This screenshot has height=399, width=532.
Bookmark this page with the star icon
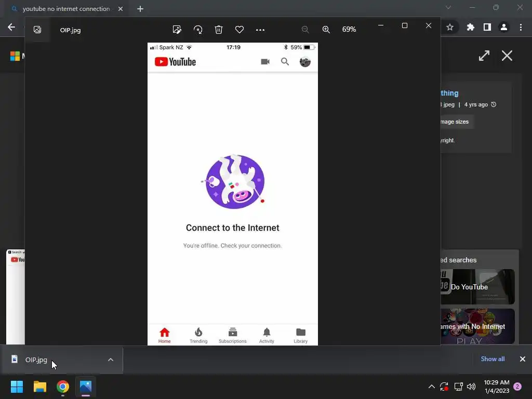pyautogui.click(x=450, y=27)
